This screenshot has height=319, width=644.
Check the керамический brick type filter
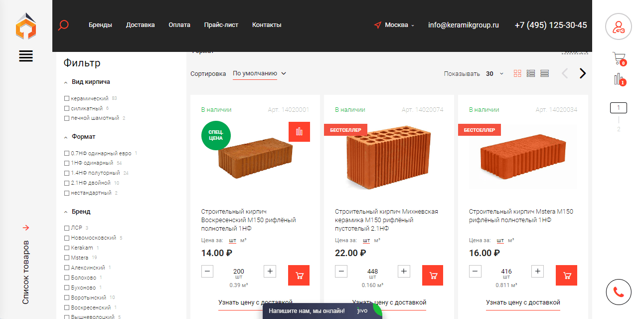67,98
